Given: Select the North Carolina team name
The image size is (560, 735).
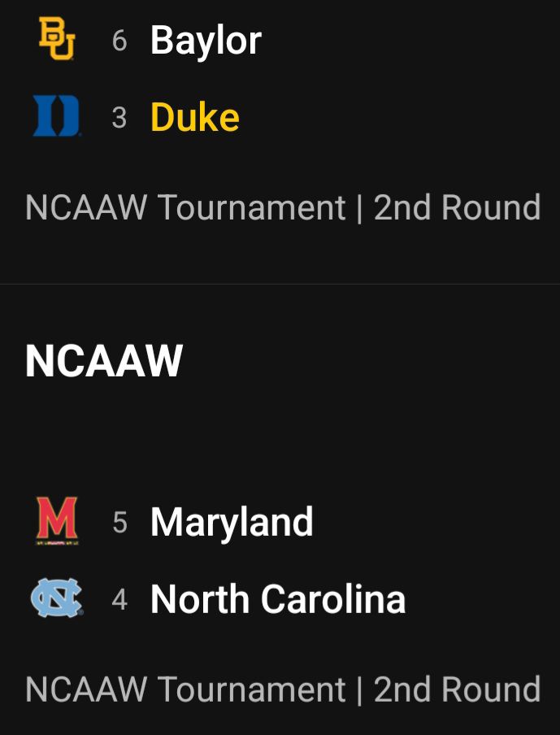Looking at the screenshot, I should 278,600.
